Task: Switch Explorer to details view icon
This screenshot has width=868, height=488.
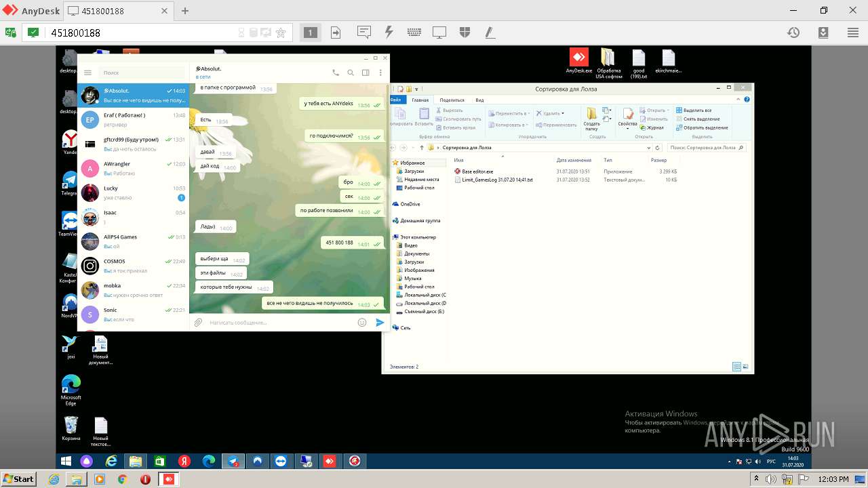Action: [x=736, y=367]
